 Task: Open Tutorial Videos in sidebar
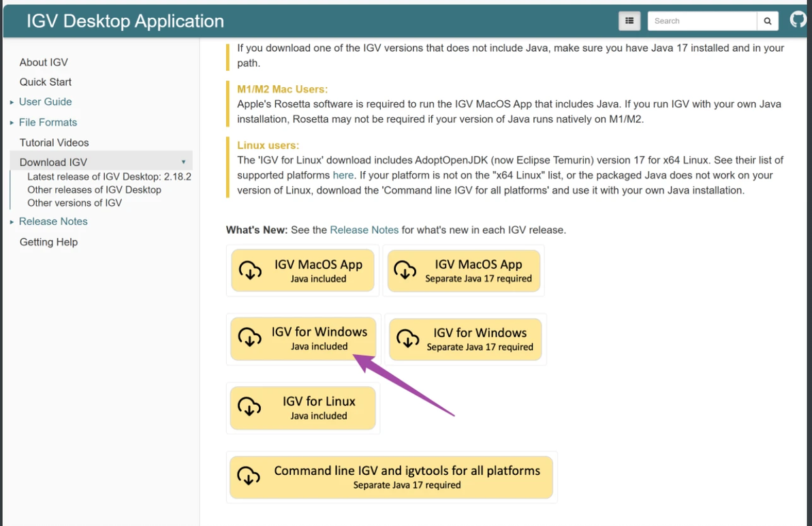tap(54, 142)
